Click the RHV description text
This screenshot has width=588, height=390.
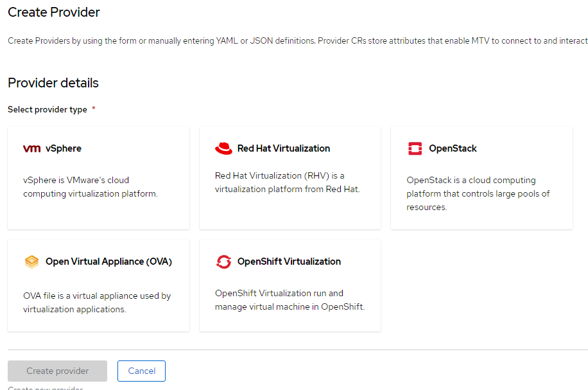click(287, 182)
